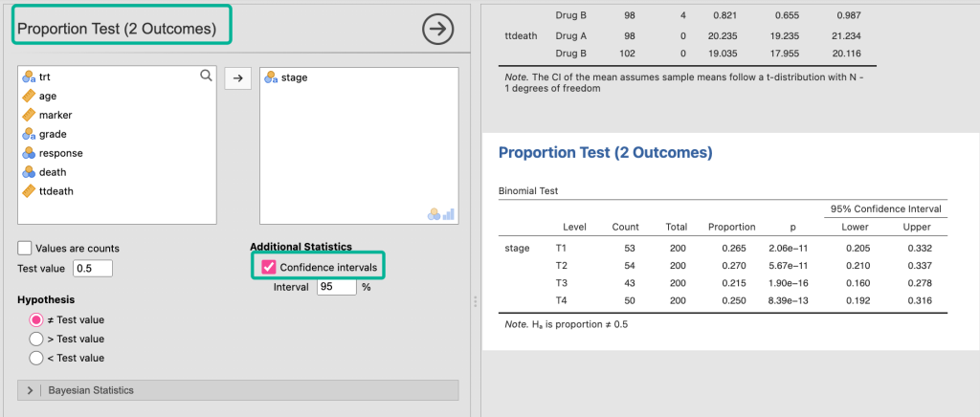
Task: Click the Proportion column header
Action: pyautogui.click(x=732, y=227)
